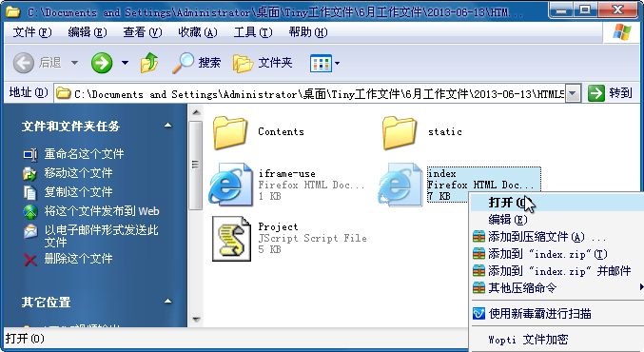The image size is (644, 352).
Task: Open the 文件(F) menu
Action: click(x=32, y=31)
